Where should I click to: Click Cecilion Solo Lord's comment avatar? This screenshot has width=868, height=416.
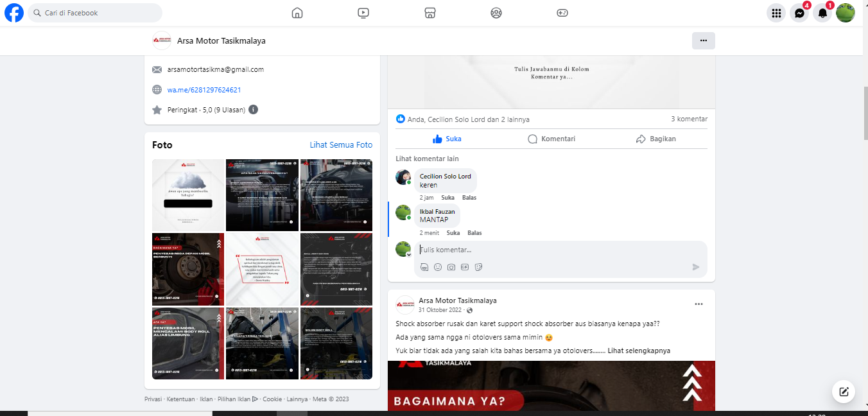tap(403, 177)
